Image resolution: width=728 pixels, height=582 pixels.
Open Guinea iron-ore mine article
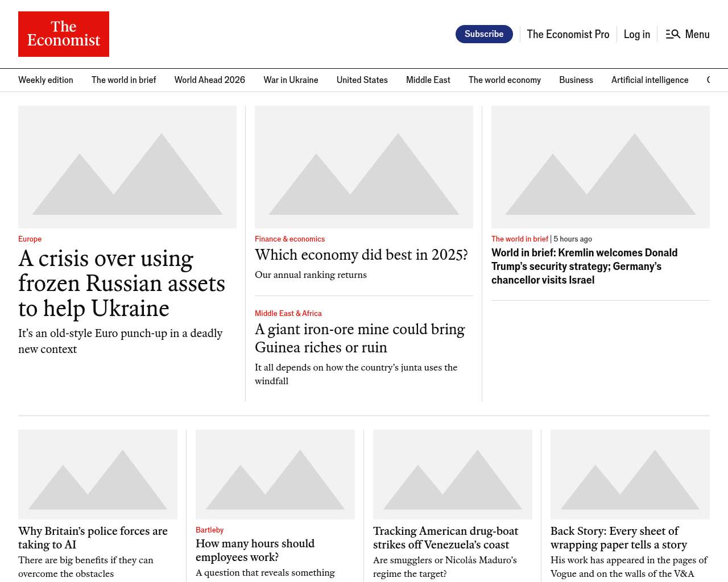(x=359, y=338)
